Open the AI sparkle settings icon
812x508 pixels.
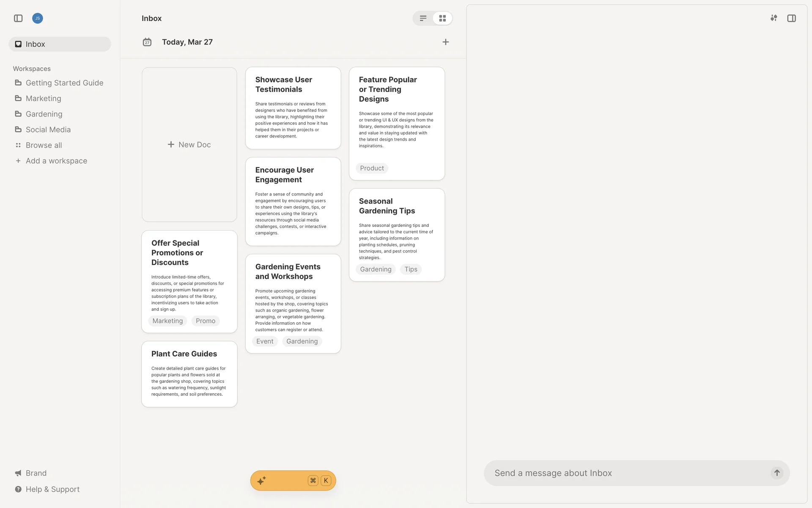click(774, 18)
